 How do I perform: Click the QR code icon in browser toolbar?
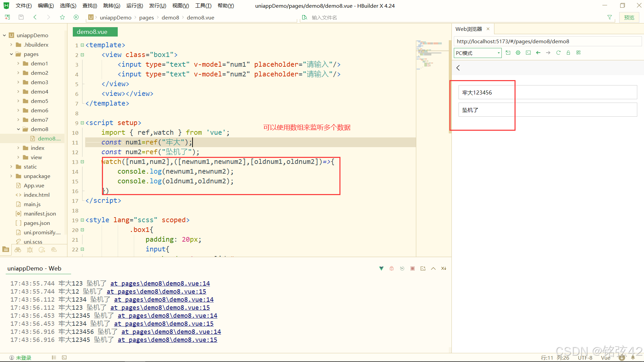[x=578, y=53]
